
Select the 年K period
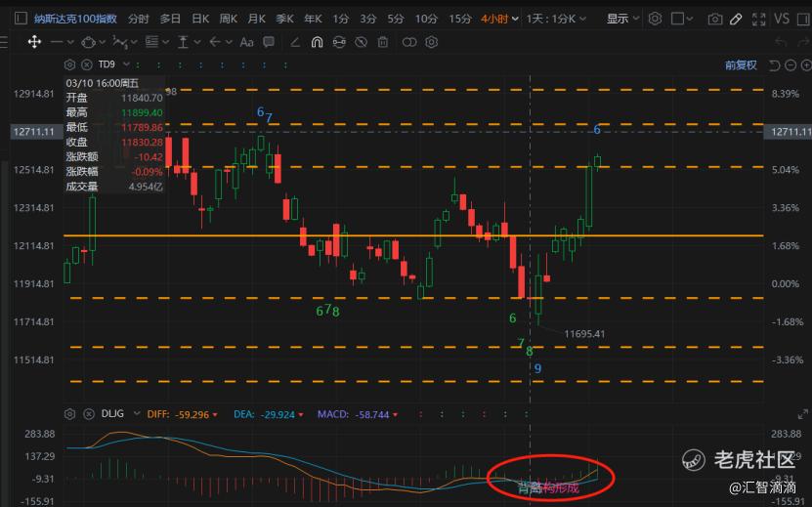tap(313, 20)
